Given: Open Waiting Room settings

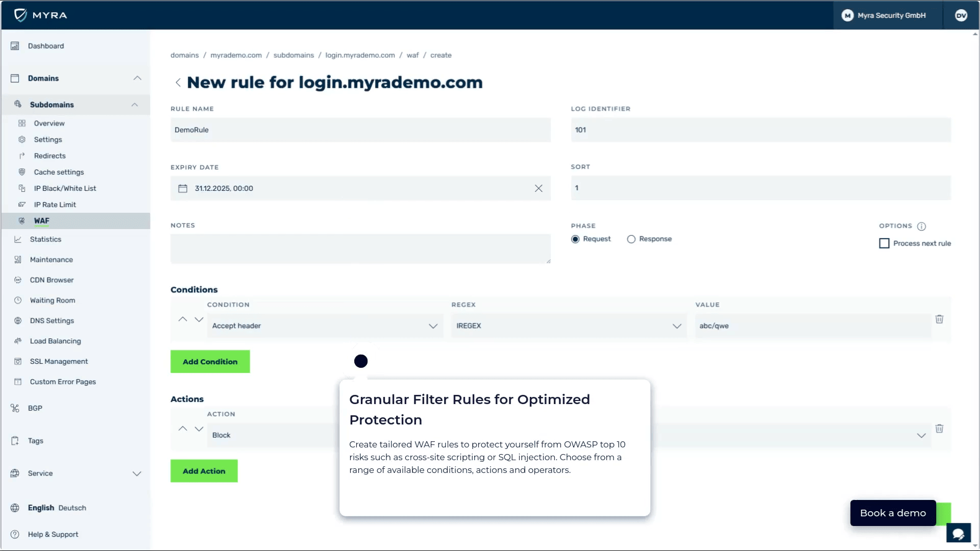Looking at the screenshot, I should (52, 300).
